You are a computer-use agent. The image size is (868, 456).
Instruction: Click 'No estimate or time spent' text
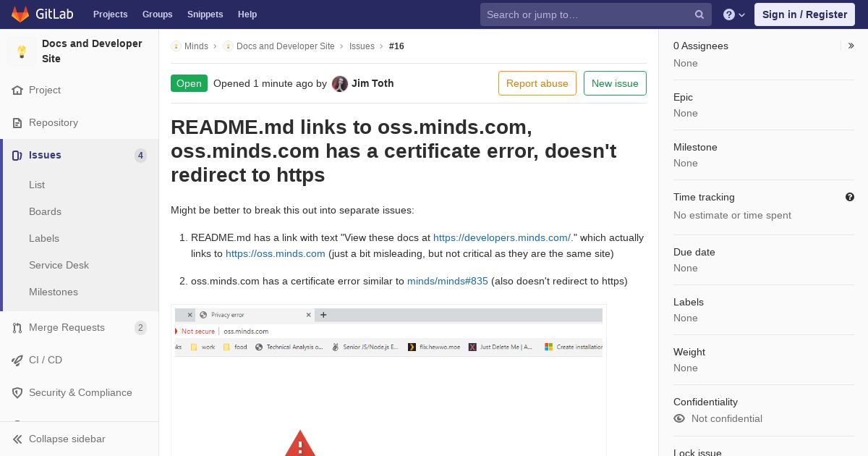click(732, 215)
